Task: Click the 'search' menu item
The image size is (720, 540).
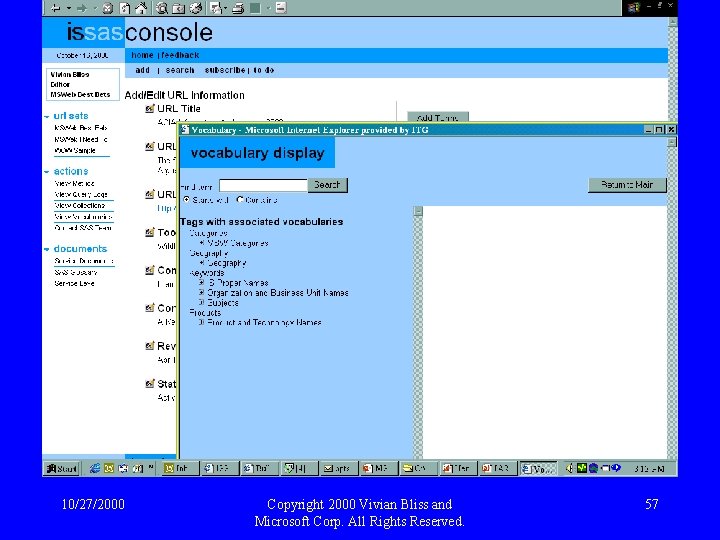Action: (x=180, y=70)
